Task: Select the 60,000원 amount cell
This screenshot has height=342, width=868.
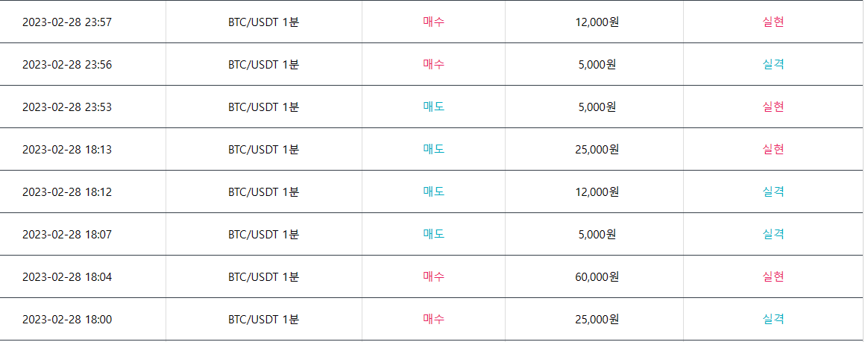Action: point(597,276)
